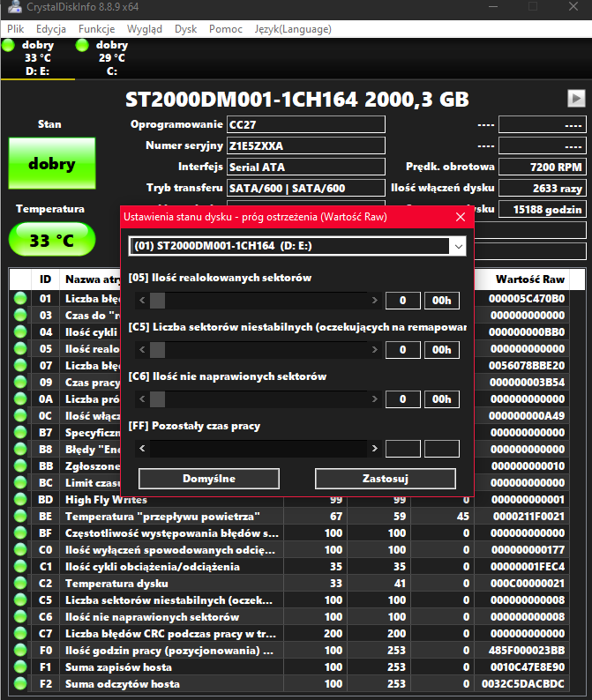This screenshot has width=592, height=700.
Task: Click the green dobry status button
Action: (x=52, y=163)
